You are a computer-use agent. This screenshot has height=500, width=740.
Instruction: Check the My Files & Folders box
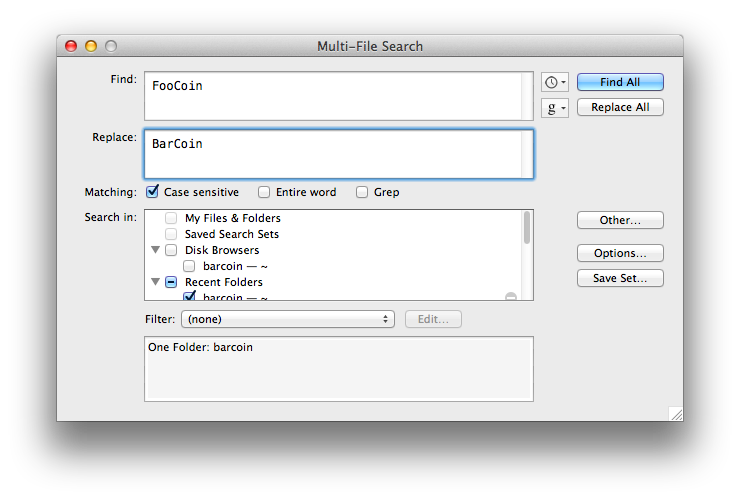pyautogui.click(x=171, y=218)
